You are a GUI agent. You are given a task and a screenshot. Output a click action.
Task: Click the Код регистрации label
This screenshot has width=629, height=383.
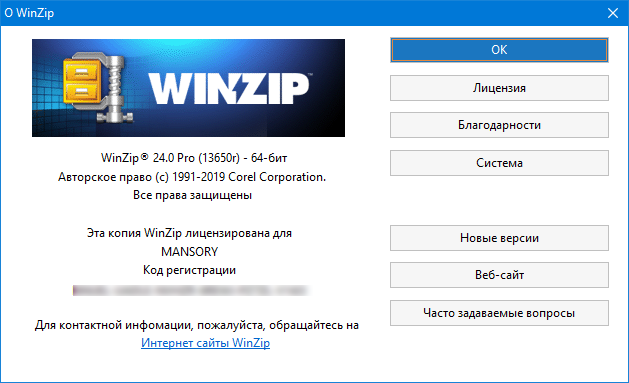tap(189, 270)
